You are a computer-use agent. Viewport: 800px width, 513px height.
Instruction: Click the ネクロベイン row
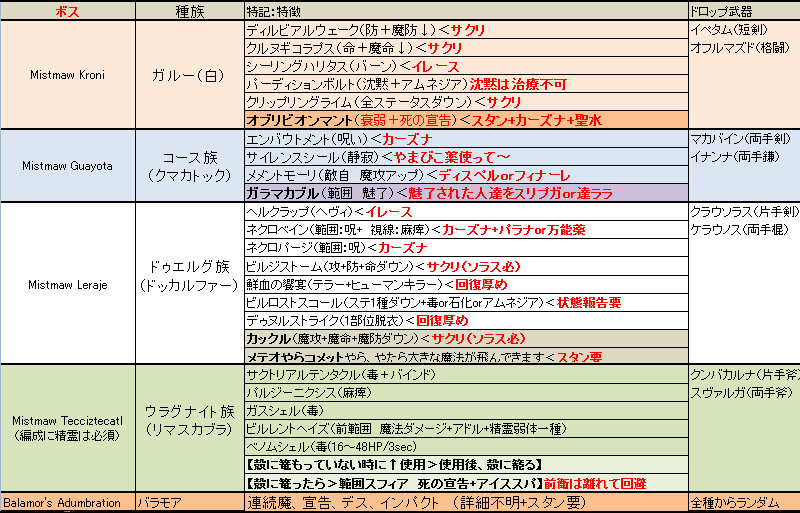click(466, 230)
